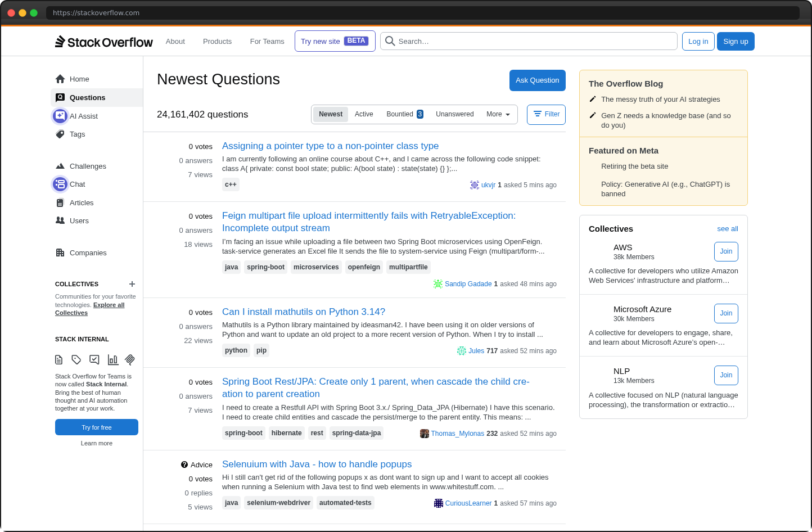Open Challenges from the left sidebar
The width and height of the screenshot is (812, 532).
[x=60, y=166]
